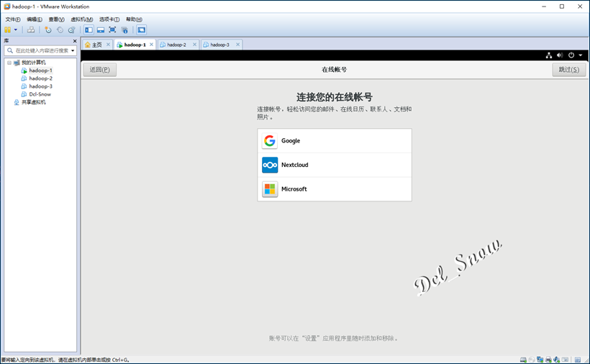Viewport: 590px width, 364px height.
Task: Close the 主页 tab
Action: pos(108,45)
